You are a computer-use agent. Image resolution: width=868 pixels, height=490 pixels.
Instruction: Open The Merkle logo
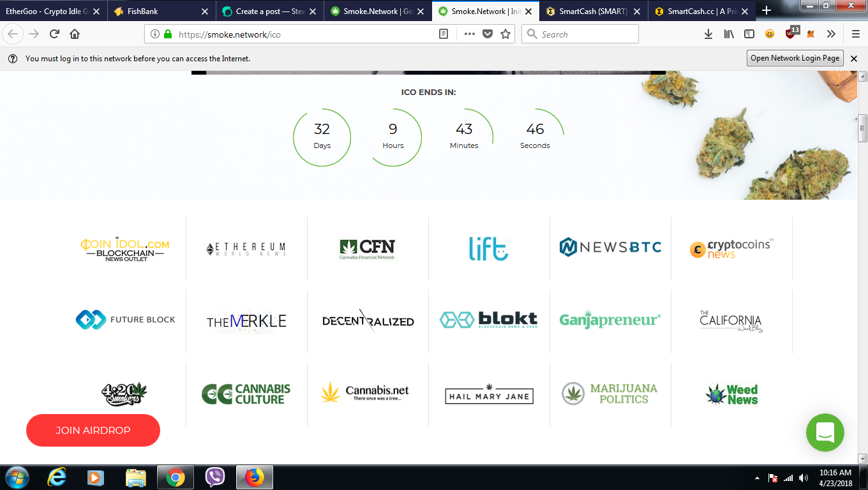point(246,322)
